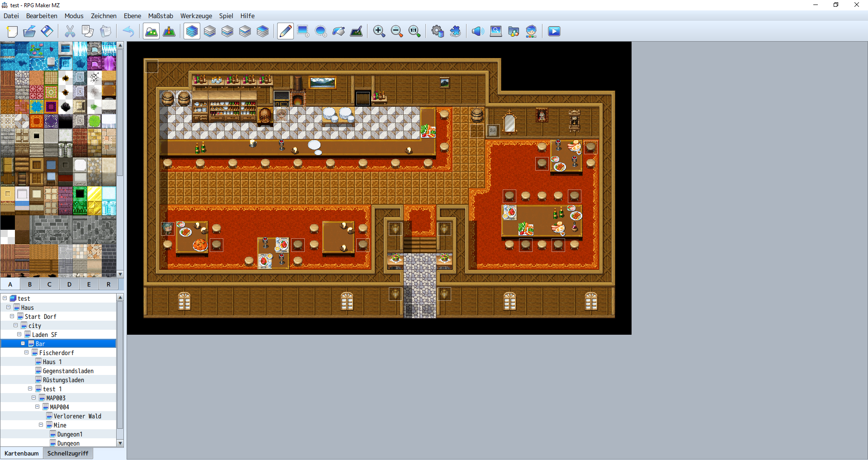Open the Werkzeuge menu

(196, 16)
